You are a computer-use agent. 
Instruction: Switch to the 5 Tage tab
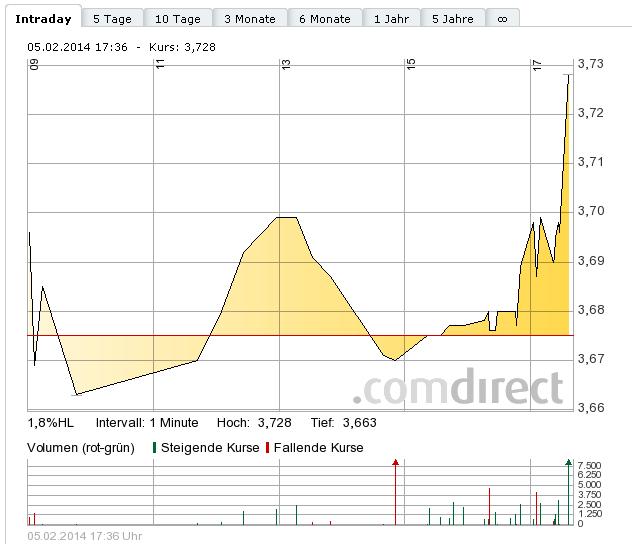coord(112,19)
